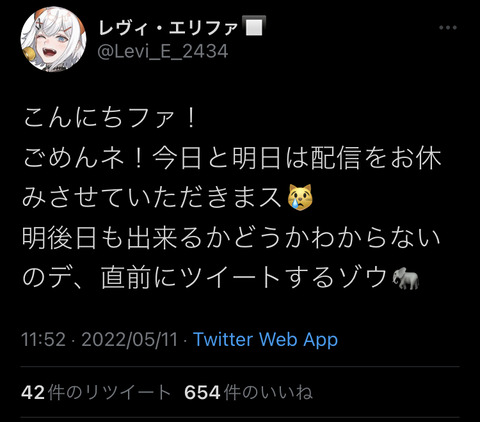View the 42件のリツイート list

[96, 392]
